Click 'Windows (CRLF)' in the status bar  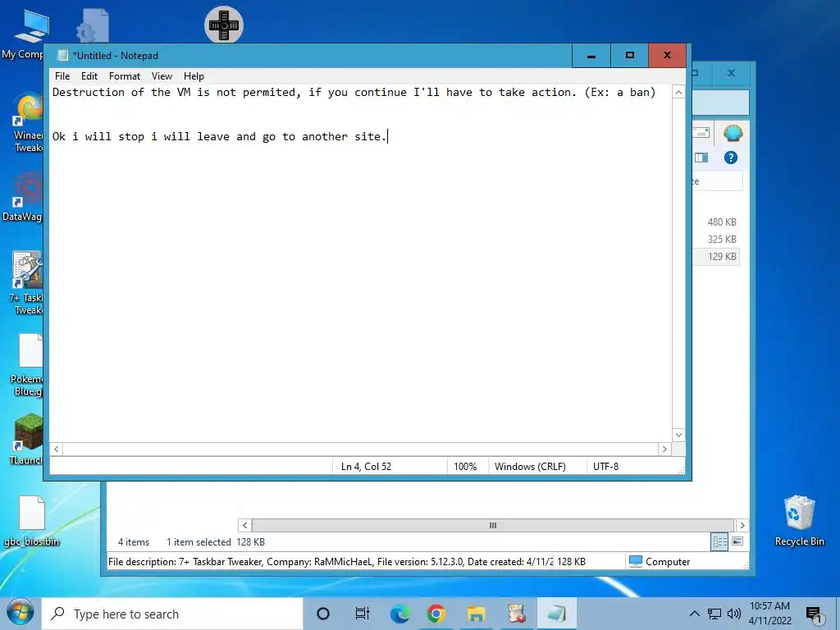click(530, 467)
